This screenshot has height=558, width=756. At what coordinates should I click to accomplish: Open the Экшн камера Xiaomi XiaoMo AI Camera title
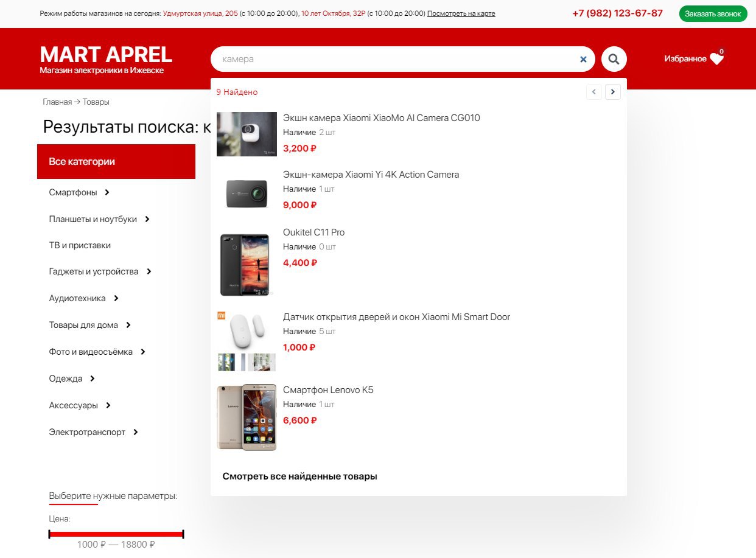point(382,118)
